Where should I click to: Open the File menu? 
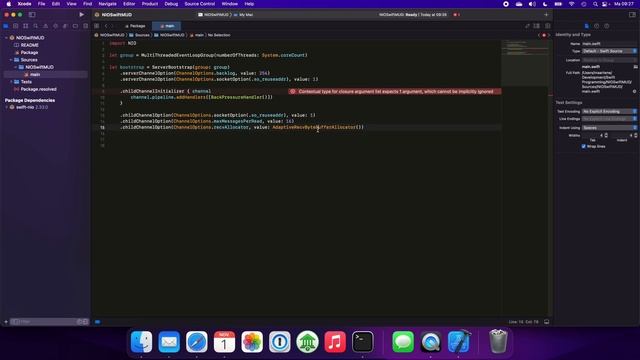click(41, 4)
